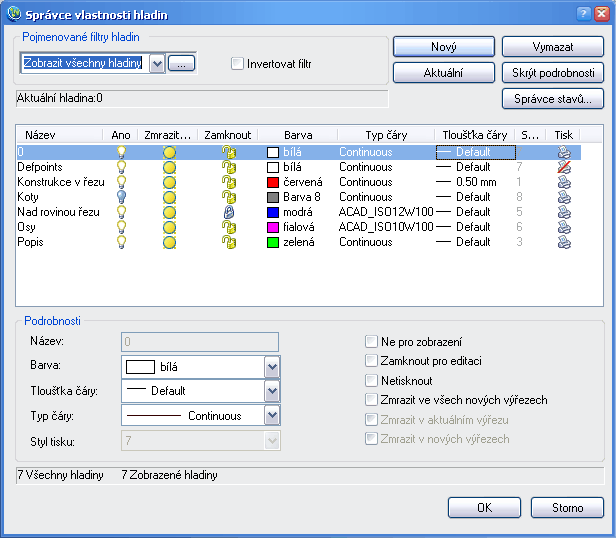Image resolution: width=616 pixels, height=538 pixels.
Task: Toggle the light bulb icon for layer Koty
Action: [122, 197]
